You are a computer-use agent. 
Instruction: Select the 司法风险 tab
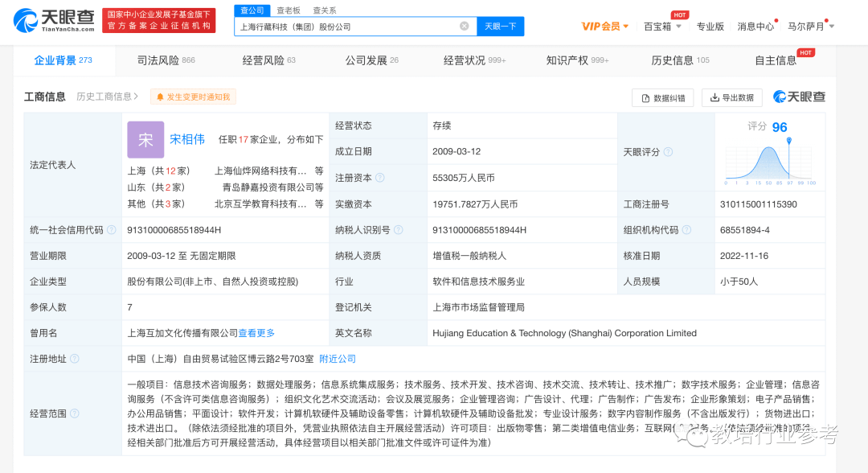click(166, 60)
